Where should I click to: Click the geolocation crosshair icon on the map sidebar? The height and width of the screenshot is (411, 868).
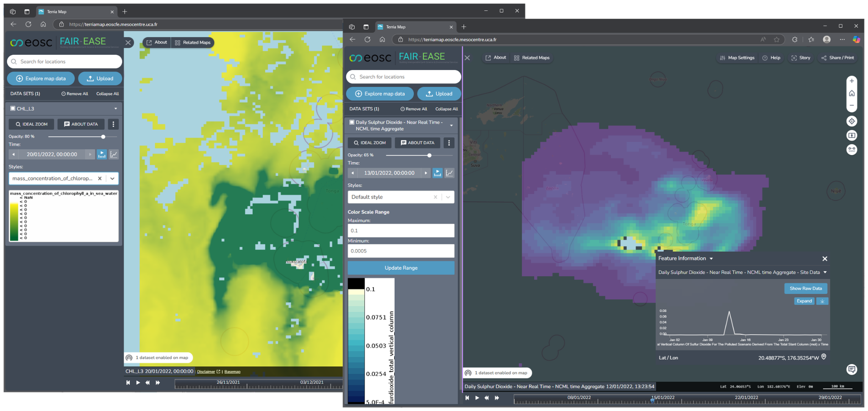(x=852, y=121)
